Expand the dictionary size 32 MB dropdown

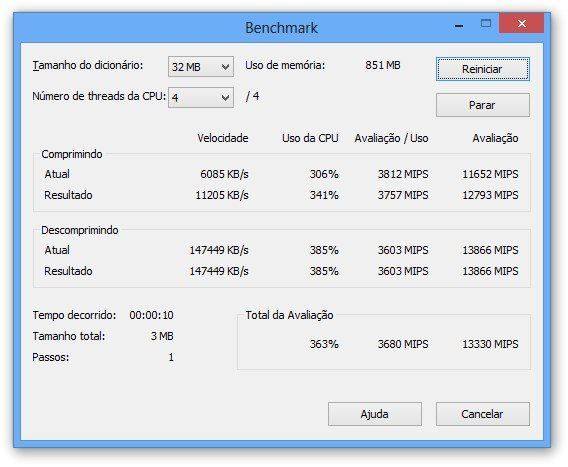201,67
